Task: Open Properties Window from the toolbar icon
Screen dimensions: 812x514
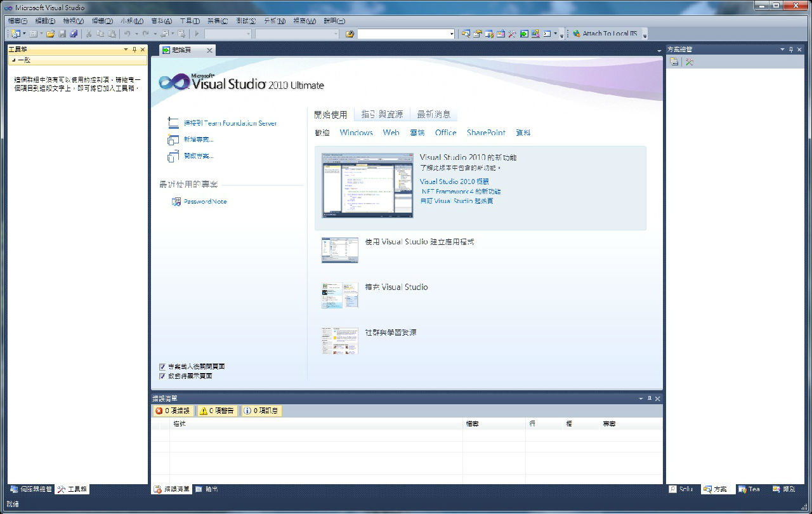Action: (x=478, y=34)
